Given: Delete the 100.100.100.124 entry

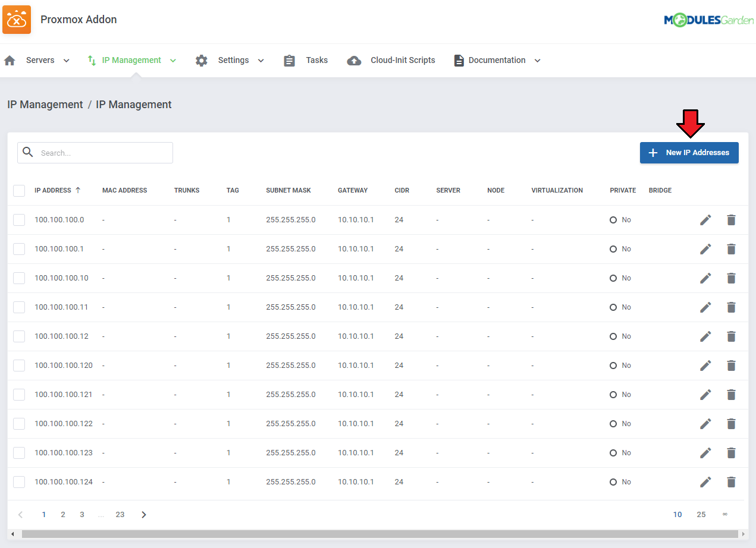Looking at the screenshot, I should pyautogui.click(x=731, y=482).
